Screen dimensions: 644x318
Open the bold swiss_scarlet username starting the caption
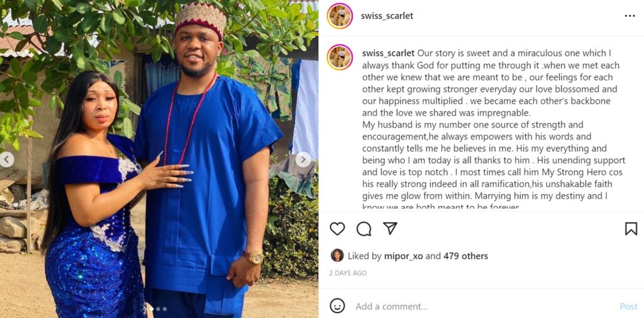tap(388, 53)
